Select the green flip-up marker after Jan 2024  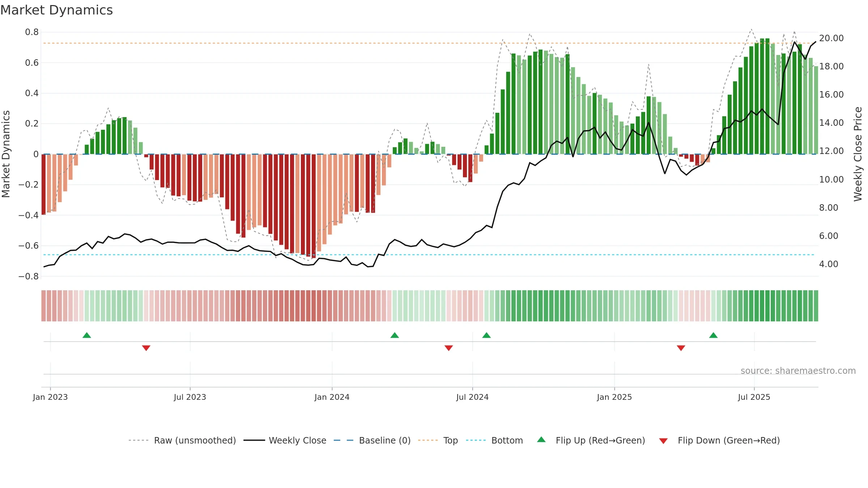pyautogui.click(x=395, y=335)
